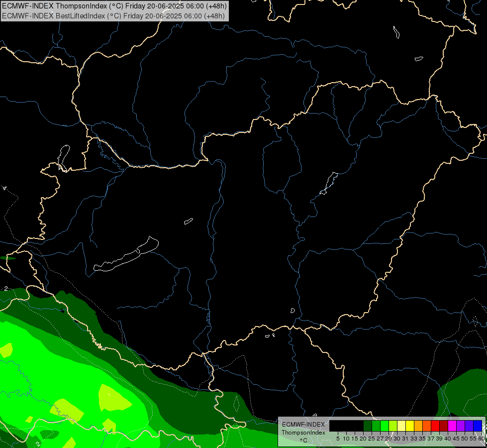Click the medium green 25–27 legend swatch

pyautogui.click(x=376, y=426)
